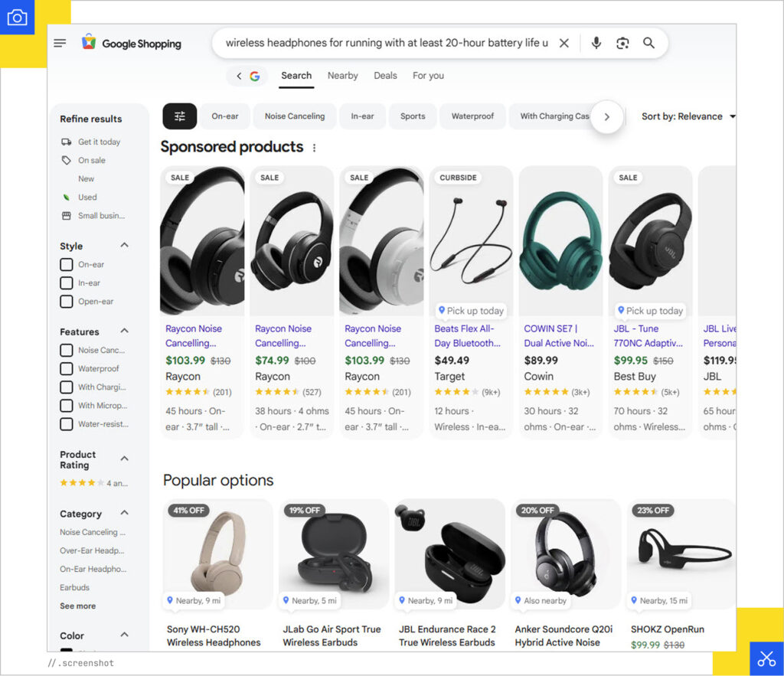The width and height of the screenshot is (784, 676).
Task: Check the Waterproof feature checkbox
Action: (66, 368)
